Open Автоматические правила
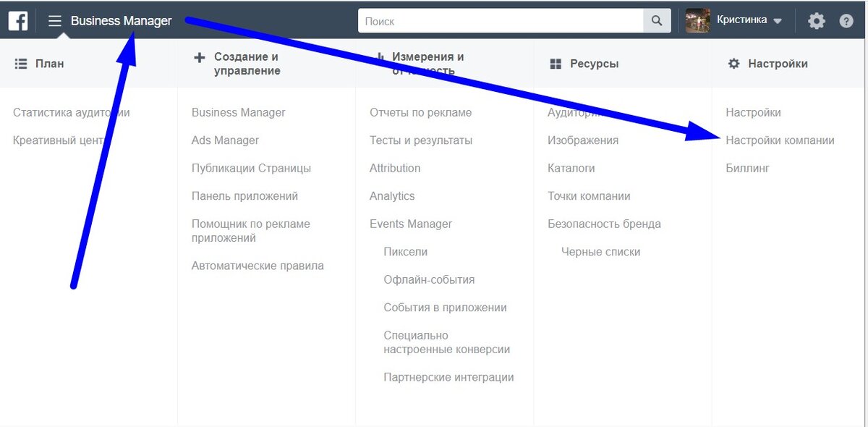Image resolution: width=868 pixels, height=427 pixels. pyautogui.click(x=258, y=266)
